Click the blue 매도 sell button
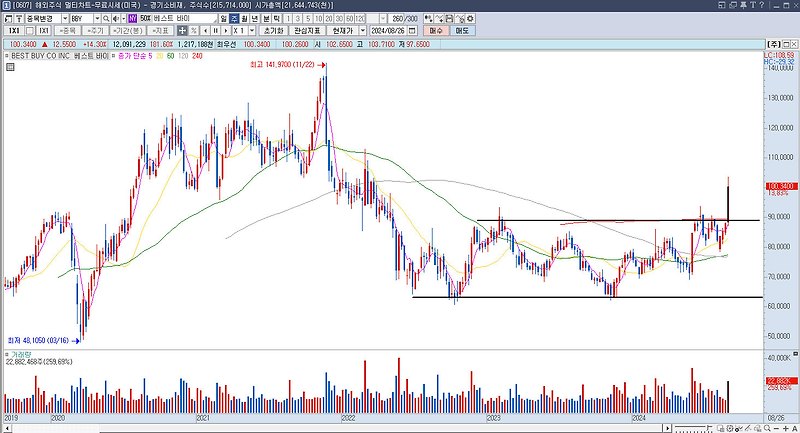This screenshot has height=433, width=800. tap(462, 31)
